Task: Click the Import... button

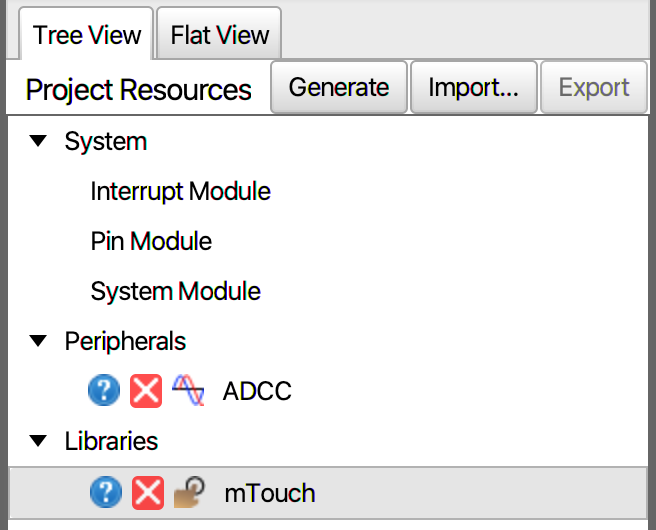Action: pyautogui.click(x=473, y=87)
